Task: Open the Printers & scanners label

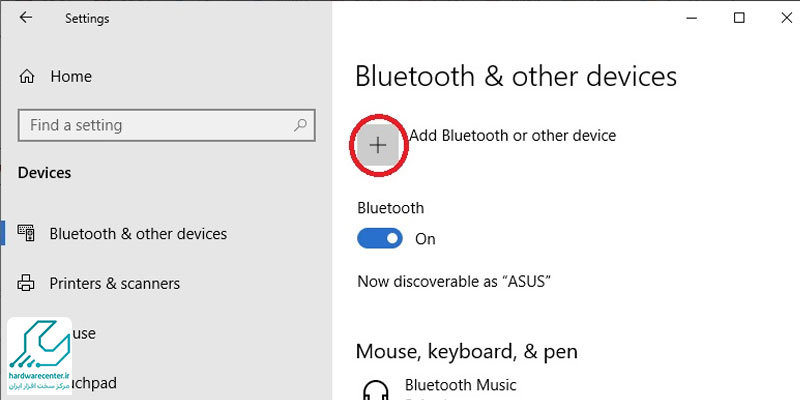Action: tap(115, 283)
